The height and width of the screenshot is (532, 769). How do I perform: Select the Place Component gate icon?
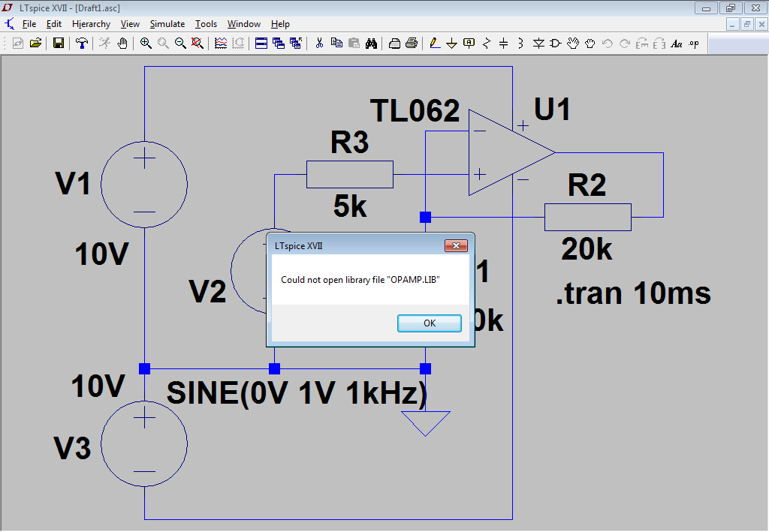click(556, 44)
